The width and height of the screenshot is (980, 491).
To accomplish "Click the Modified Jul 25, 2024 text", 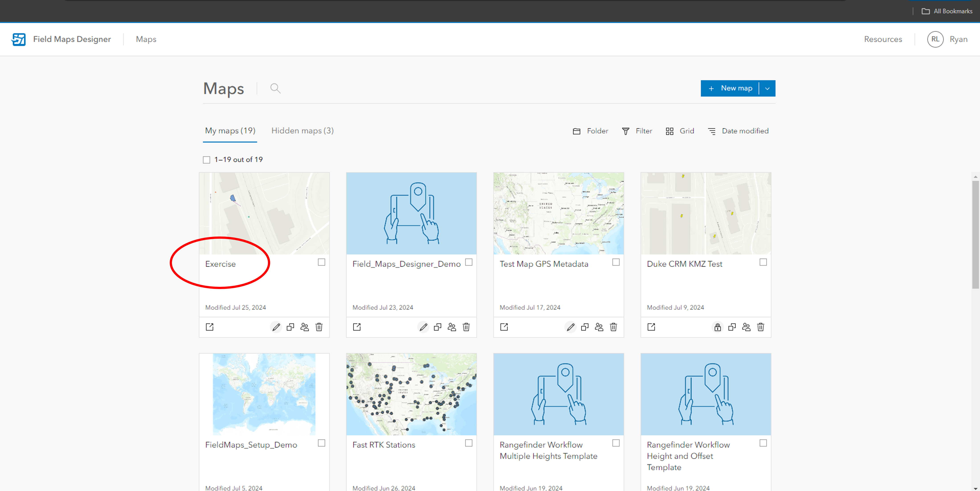I will point(236,307).
